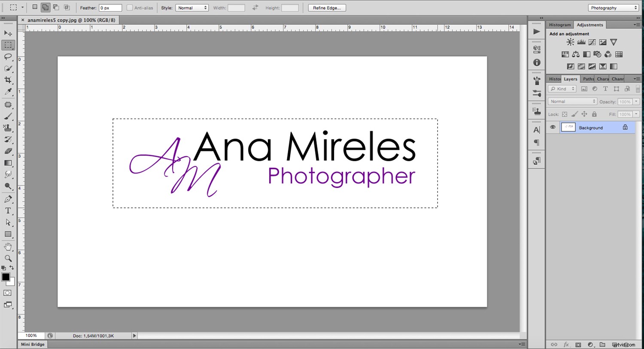Select the Eyedropper tool
Image resolution: width=644 pixels, height=349 pixels.
(x=8, y=92)
